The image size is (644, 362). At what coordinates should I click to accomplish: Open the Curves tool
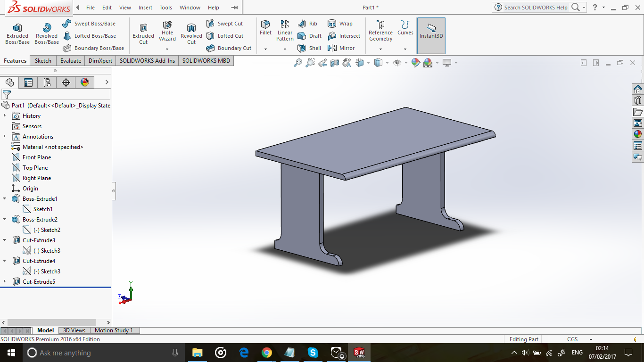coord(405,28)
